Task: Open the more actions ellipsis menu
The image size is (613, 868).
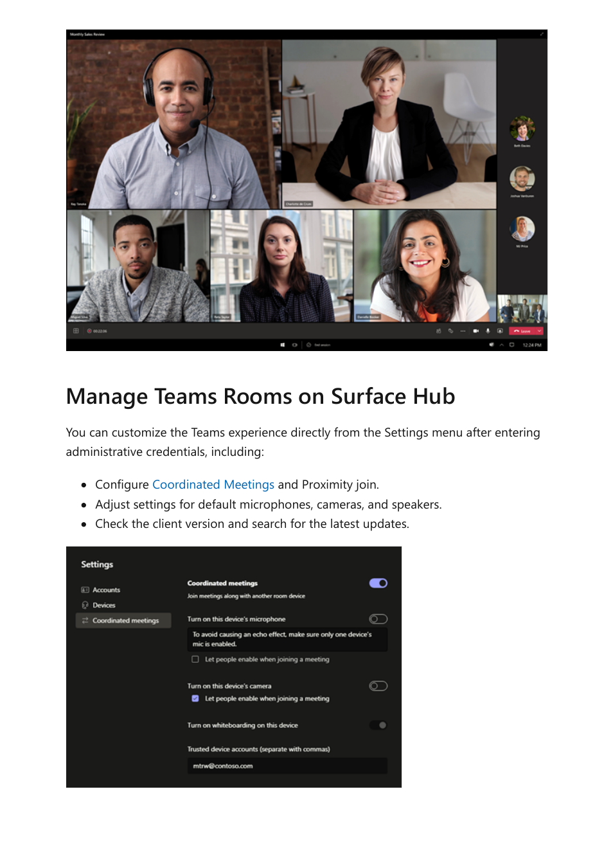Action: [463, 331]
